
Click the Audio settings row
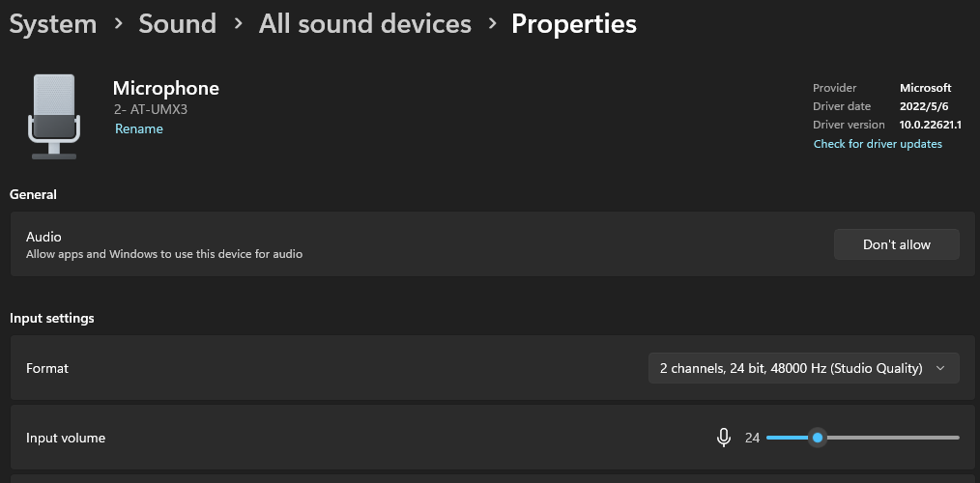493,244
